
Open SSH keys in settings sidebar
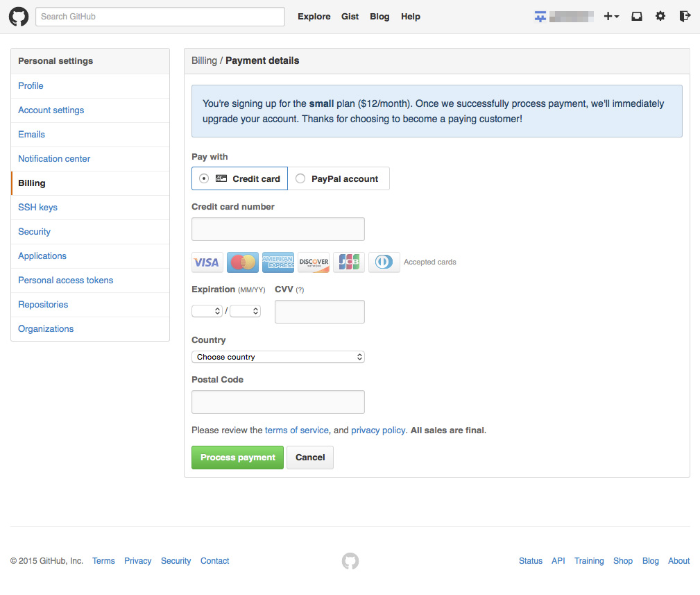point(37,208)
